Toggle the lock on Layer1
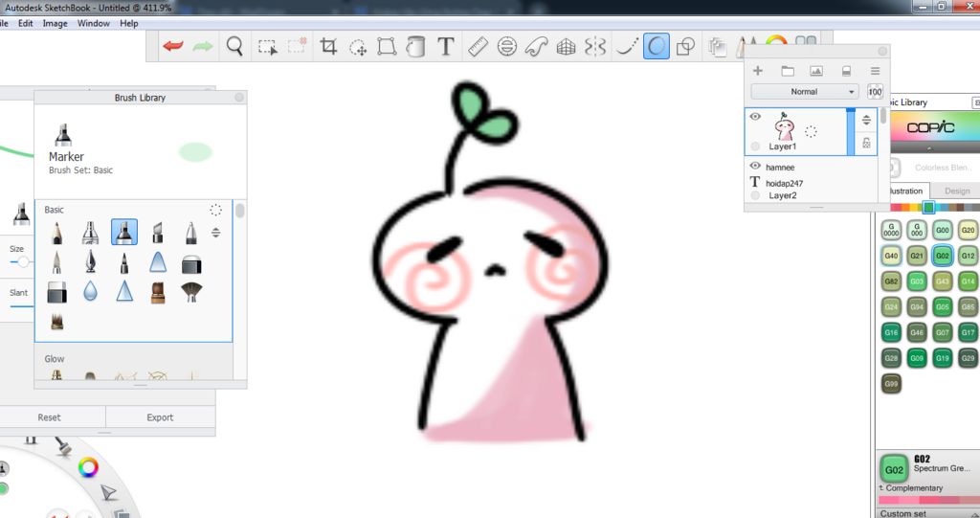 pos(866,143)
